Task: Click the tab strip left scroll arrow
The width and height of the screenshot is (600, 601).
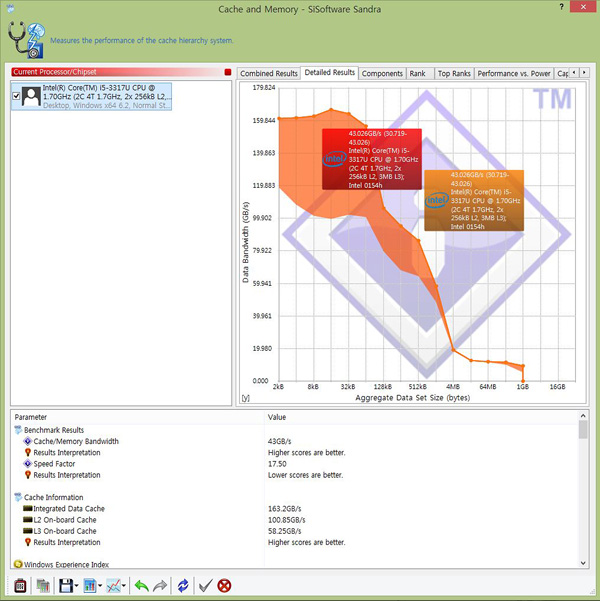Action: tap(574, 72)
